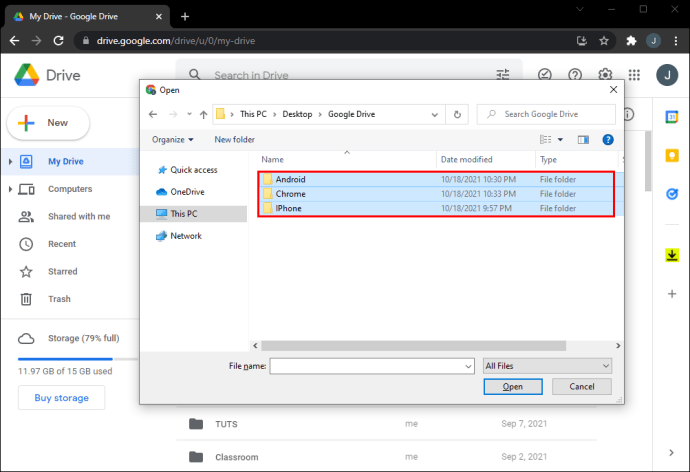Click the change view icon in dialog
Image resolution: width=690 pixels, height=472 pixels.
[x=546, y=139]
